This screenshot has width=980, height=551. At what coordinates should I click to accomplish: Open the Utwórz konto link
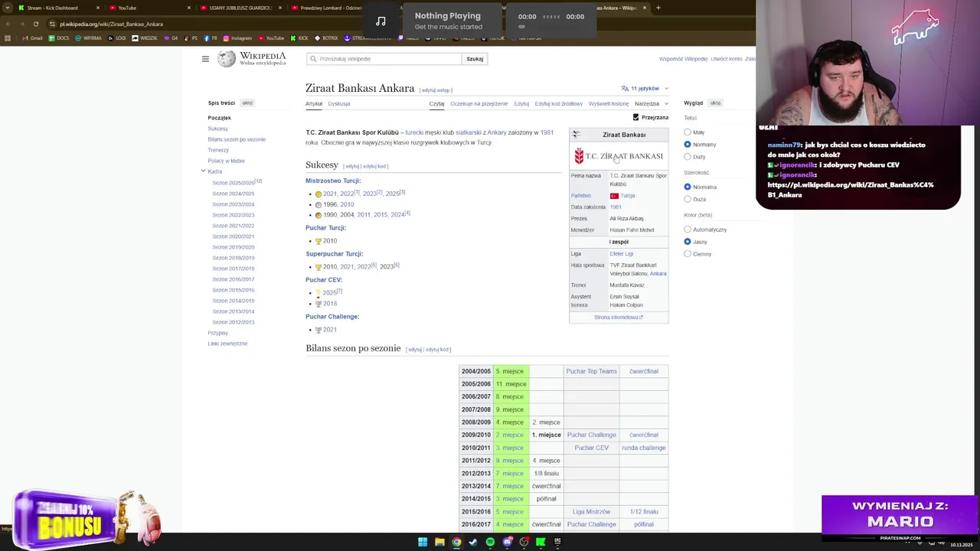(x=726, y=59)
